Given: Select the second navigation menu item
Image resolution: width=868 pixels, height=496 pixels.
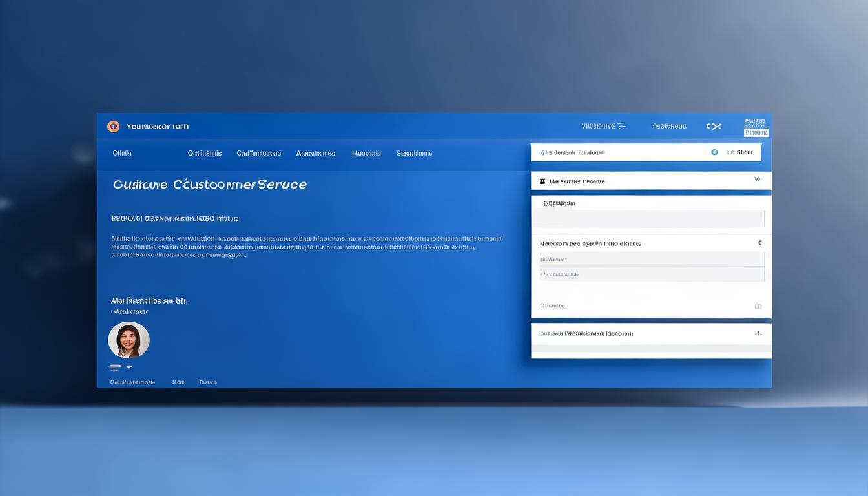Looking at the screenshot, I should point(204,153).
